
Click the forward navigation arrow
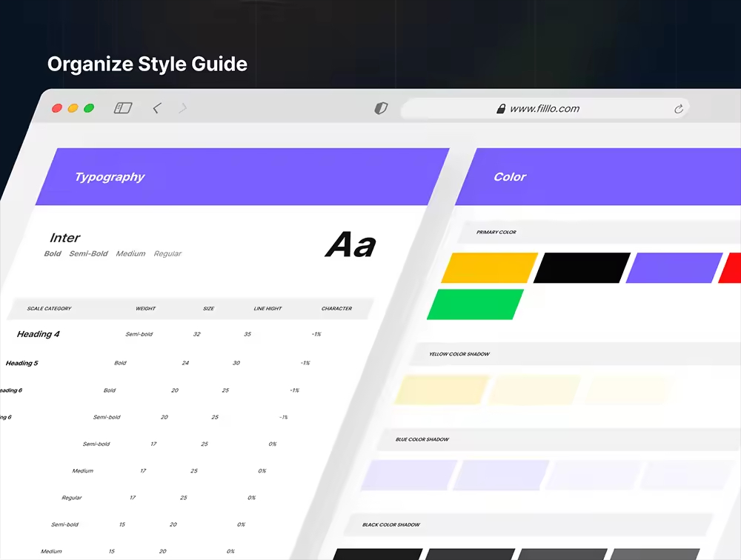click(182, 108)
